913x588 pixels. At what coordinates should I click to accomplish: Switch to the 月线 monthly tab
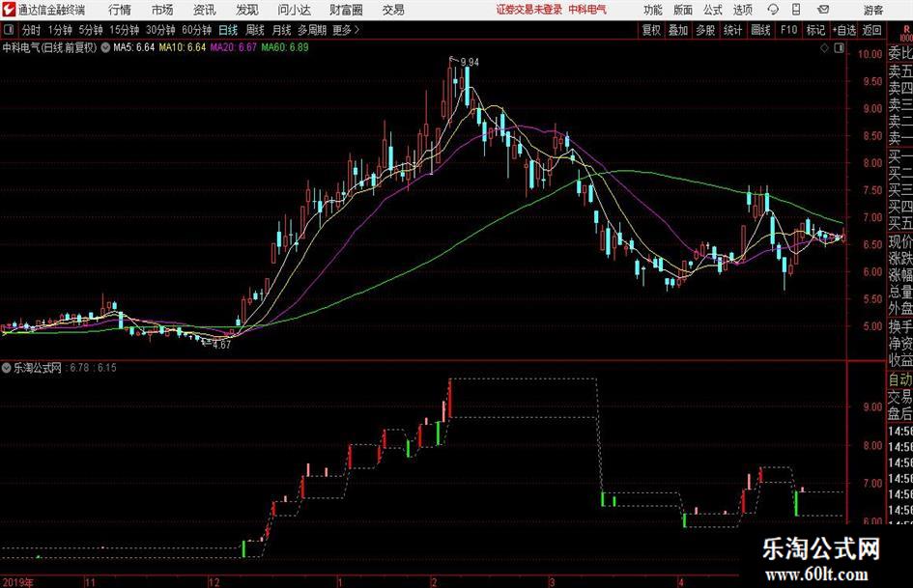click(x=281, y=30)
